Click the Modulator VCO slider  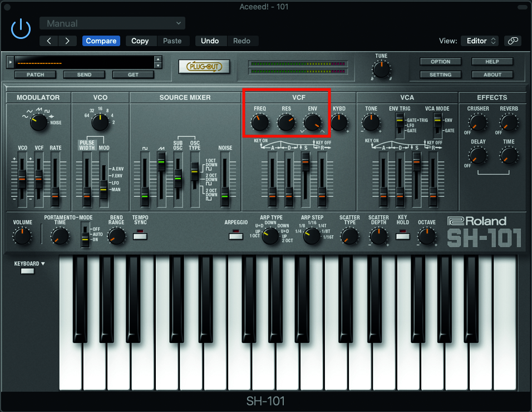[22, 179]
